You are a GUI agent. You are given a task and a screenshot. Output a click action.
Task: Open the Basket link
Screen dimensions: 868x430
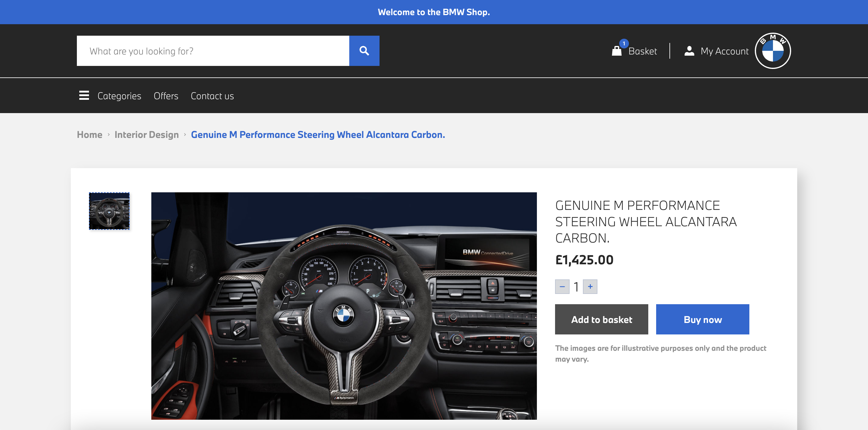(642, 51)
